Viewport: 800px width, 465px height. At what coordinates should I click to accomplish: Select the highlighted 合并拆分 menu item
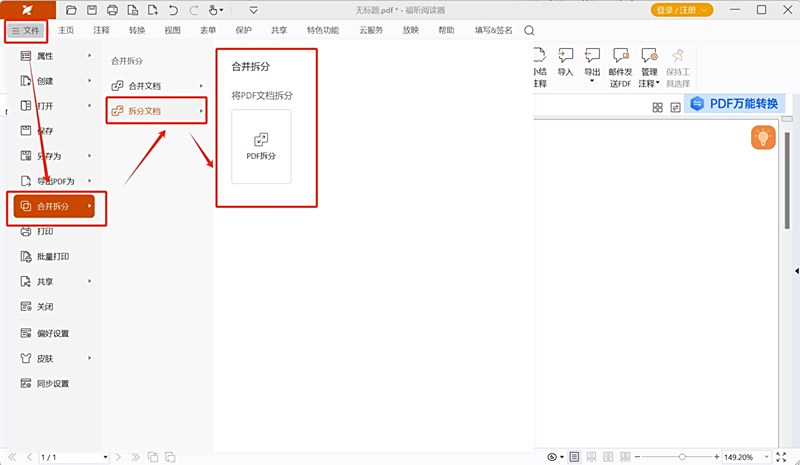click(55, 206)
